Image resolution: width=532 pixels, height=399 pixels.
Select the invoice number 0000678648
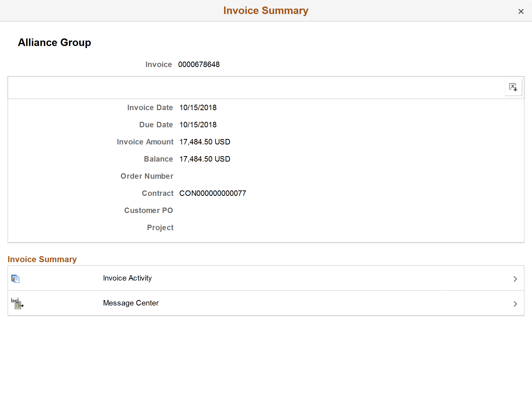tap(199, 64)
